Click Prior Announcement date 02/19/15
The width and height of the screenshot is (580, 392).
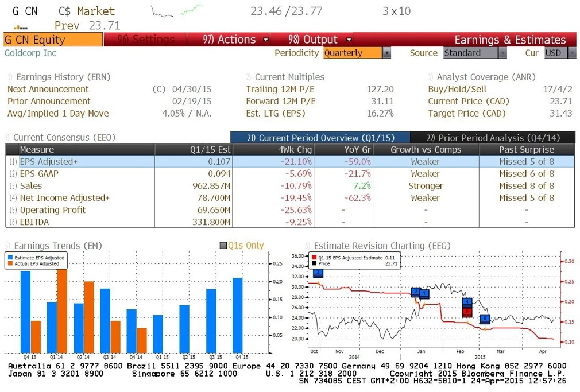192,102
